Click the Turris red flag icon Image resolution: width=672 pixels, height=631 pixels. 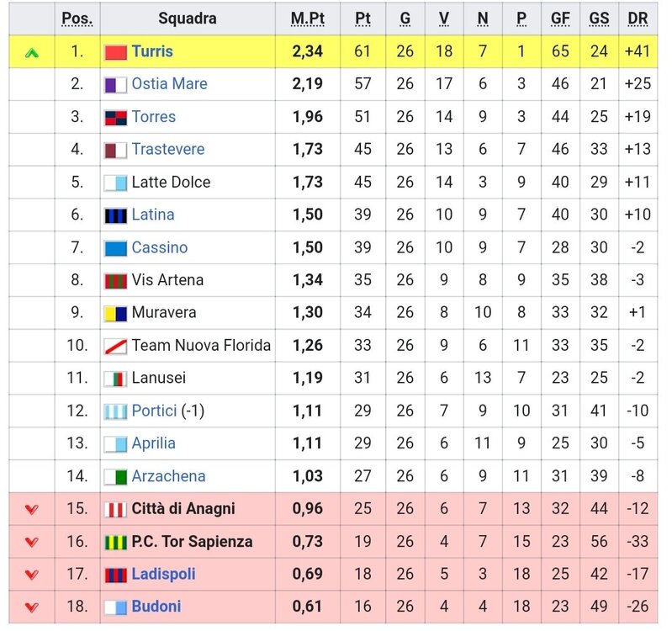(x=116, y=52)
